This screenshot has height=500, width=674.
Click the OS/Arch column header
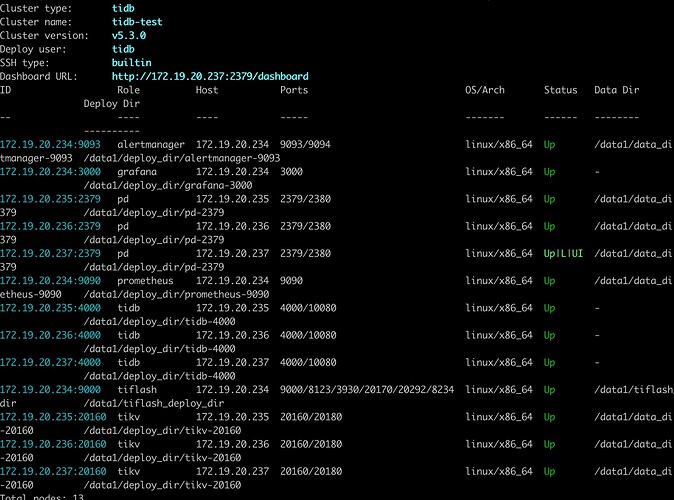click(x=485, y=90)
